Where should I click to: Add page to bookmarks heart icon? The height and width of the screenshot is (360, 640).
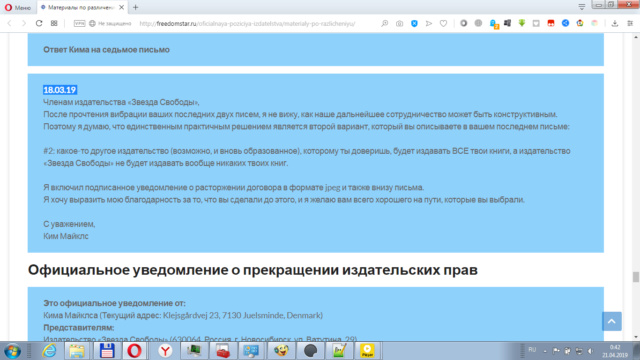pyautogui.click(x=443, y=24)
